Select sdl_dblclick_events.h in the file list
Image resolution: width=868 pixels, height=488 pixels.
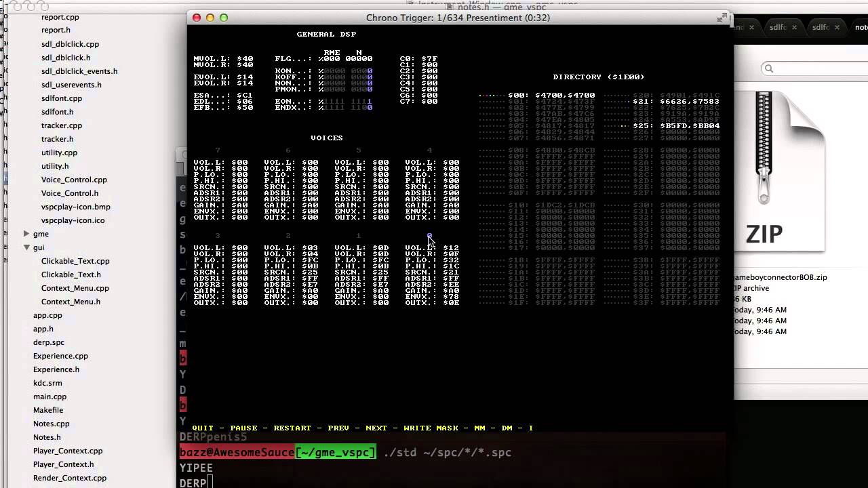pyautogui.click(x=79, y=71)
